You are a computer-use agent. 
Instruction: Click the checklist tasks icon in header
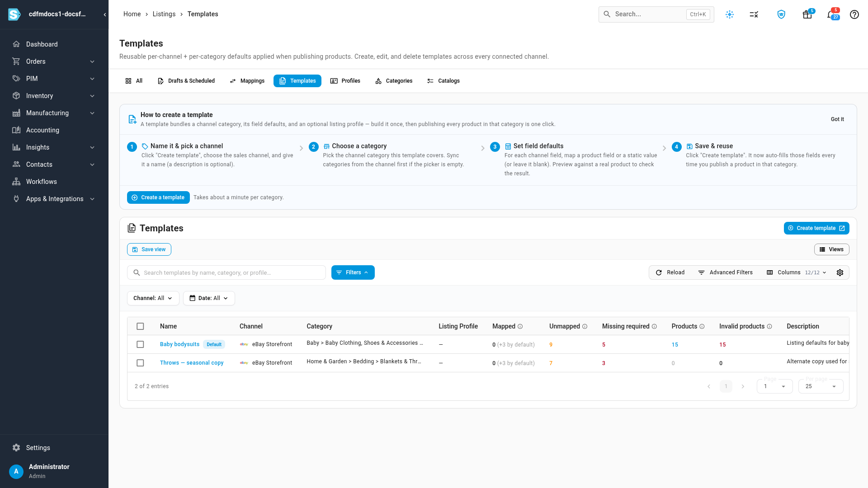point(754,14)
